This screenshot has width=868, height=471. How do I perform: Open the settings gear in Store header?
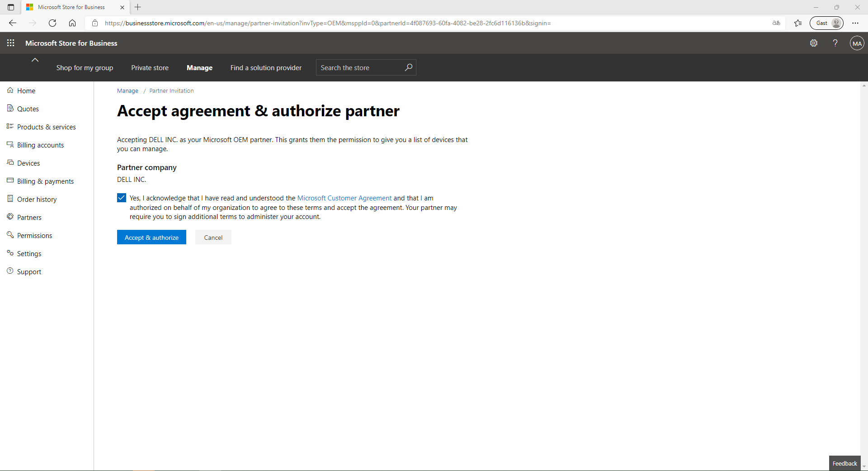pyautogui.click(x=814, y=43)
